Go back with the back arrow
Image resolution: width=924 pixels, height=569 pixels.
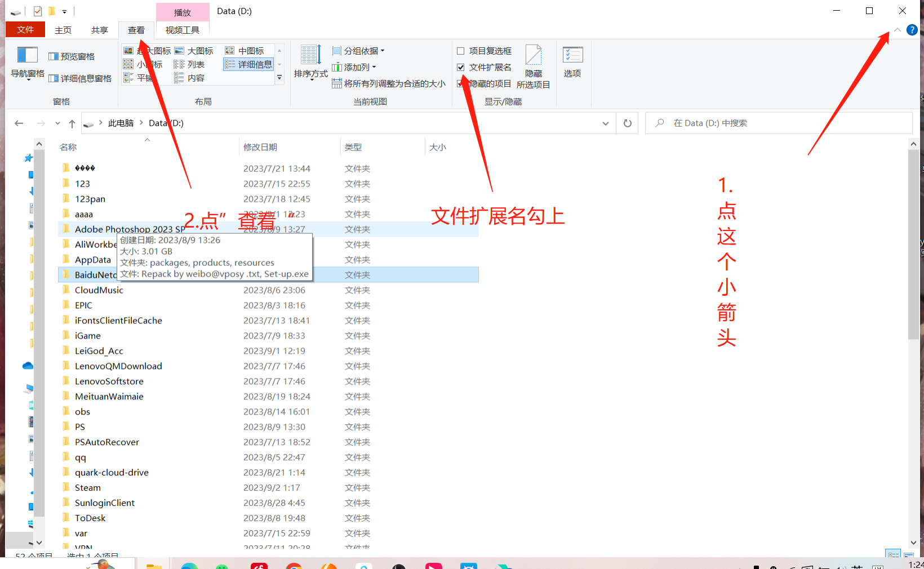(19, 123)
